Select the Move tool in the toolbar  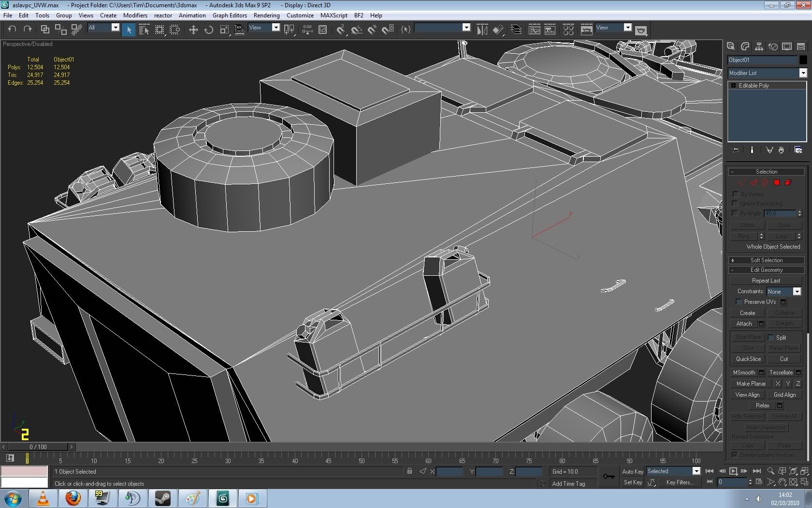click(x=193, y=30)
